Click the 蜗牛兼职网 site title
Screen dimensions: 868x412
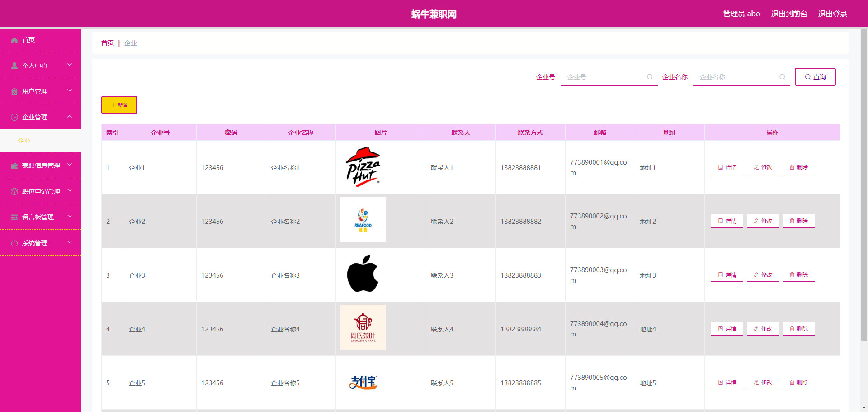434,14
